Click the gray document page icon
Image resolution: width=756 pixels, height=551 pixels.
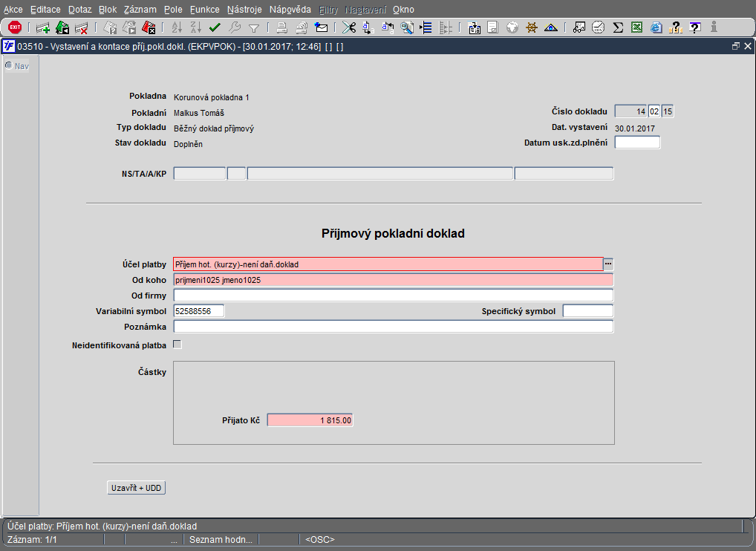click(x=493, y=28)
